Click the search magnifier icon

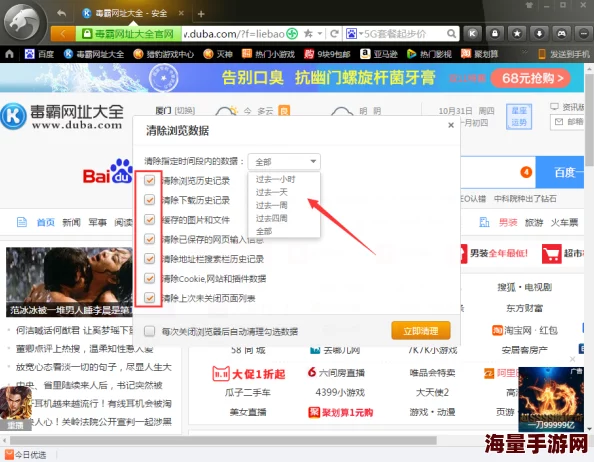click(451, 34)
